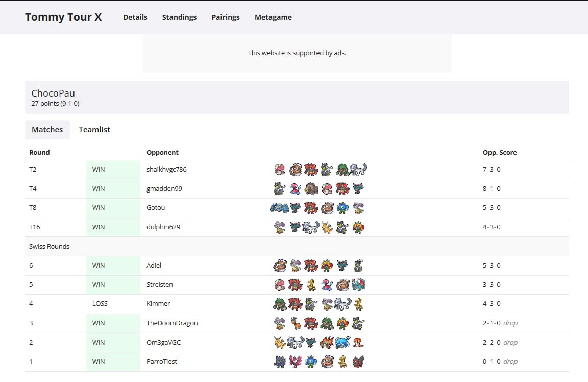Click Landorus icon in shaikhvgc786's team
588x382 pixels.
(295, 170)
